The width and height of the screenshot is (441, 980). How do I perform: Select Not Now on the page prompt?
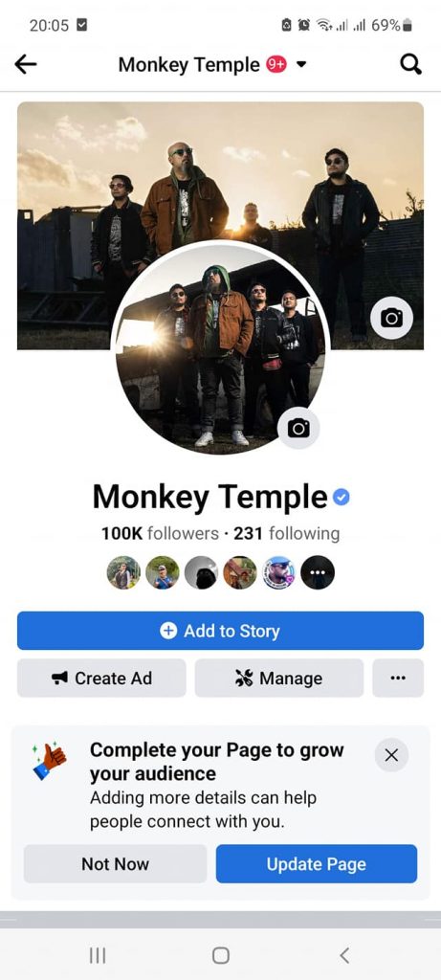point(115,864)
